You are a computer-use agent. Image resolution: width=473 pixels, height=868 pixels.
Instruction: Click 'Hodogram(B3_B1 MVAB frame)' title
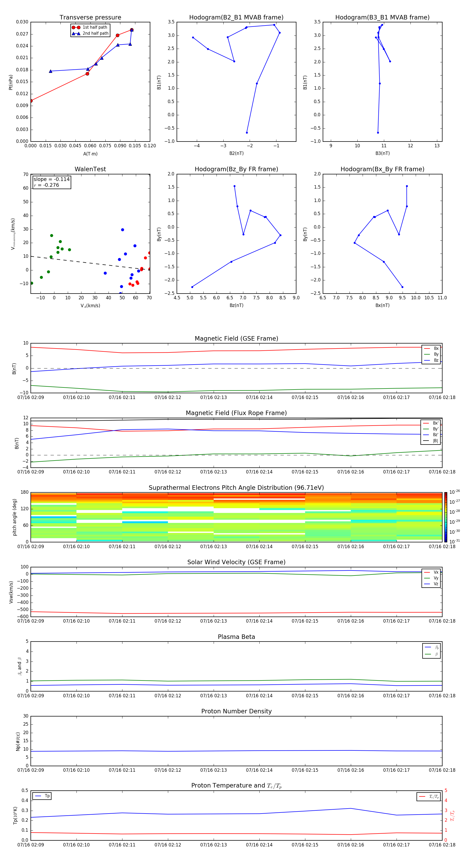[x=382, y=18]
